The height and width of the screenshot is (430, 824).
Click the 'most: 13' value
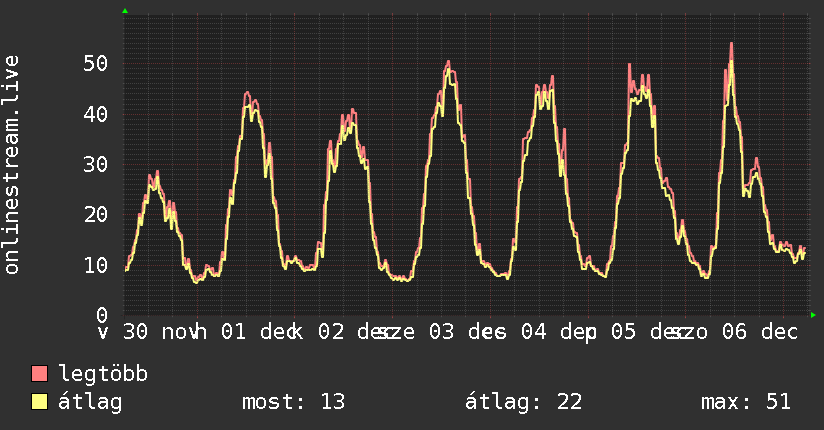pyautogui.click(x=293, y=402)
